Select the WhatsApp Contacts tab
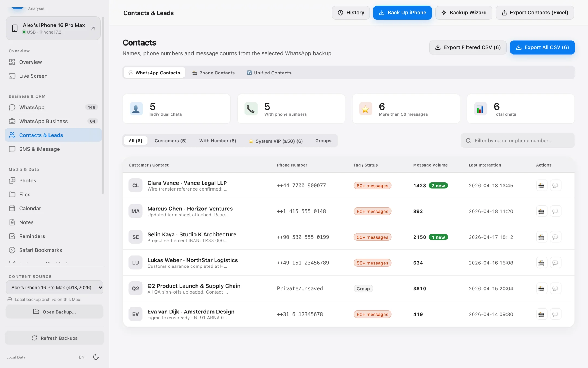This screenshot has height=368, width=588. [x=154, y=73]
